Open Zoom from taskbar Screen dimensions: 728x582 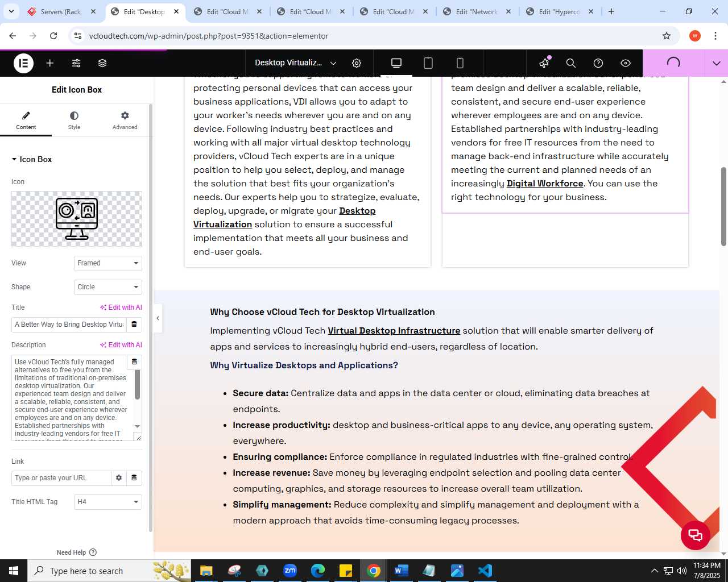tap(290, 571)
